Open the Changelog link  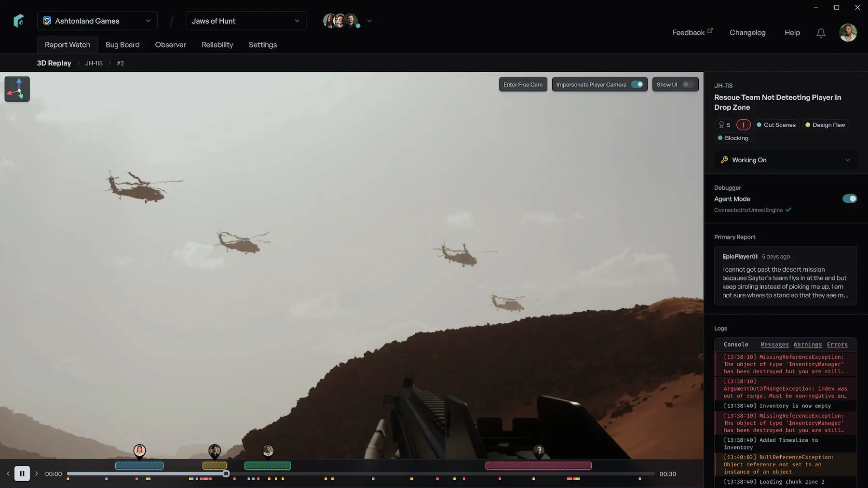[x=747, y=33]
